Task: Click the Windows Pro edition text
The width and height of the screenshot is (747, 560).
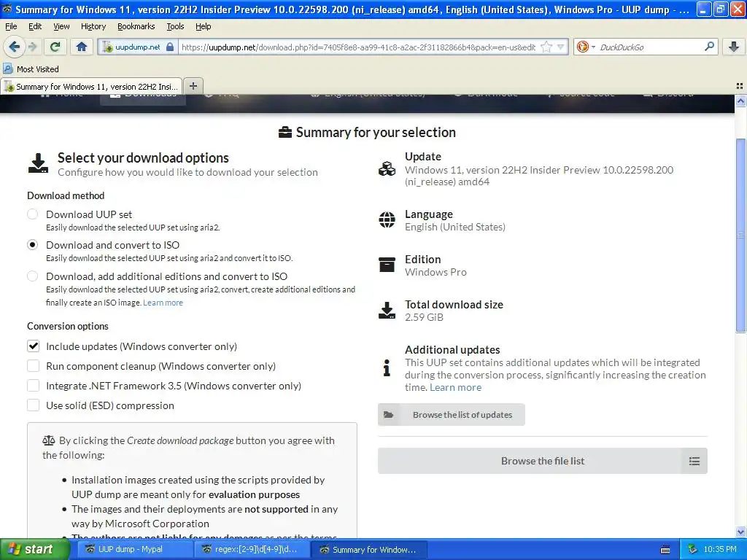Action: pos(436,272)
